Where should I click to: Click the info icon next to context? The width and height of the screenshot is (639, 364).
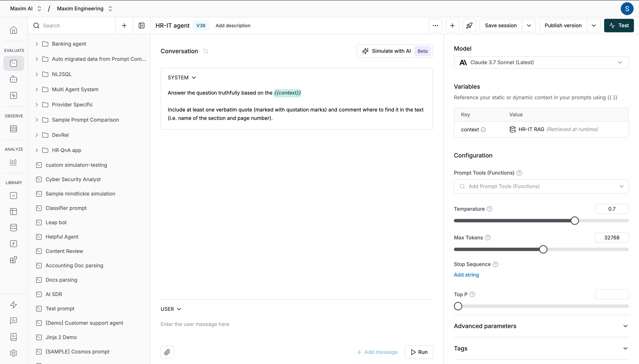(483, 129)
